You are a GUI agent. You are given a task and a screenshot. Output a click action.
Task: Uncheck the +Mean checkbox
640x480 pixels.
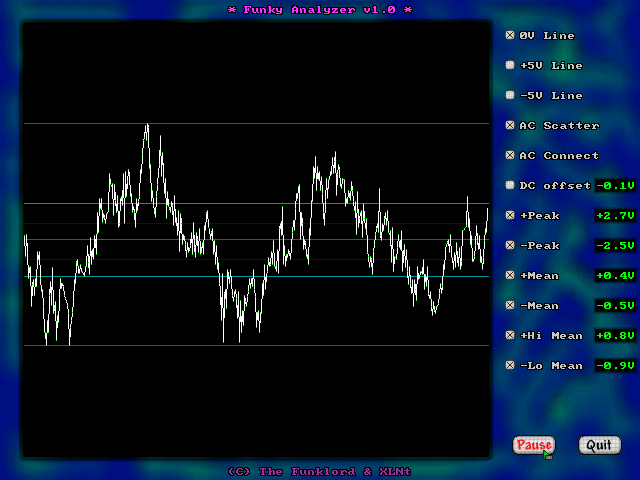pyautogui.click(x=510, y=276)
